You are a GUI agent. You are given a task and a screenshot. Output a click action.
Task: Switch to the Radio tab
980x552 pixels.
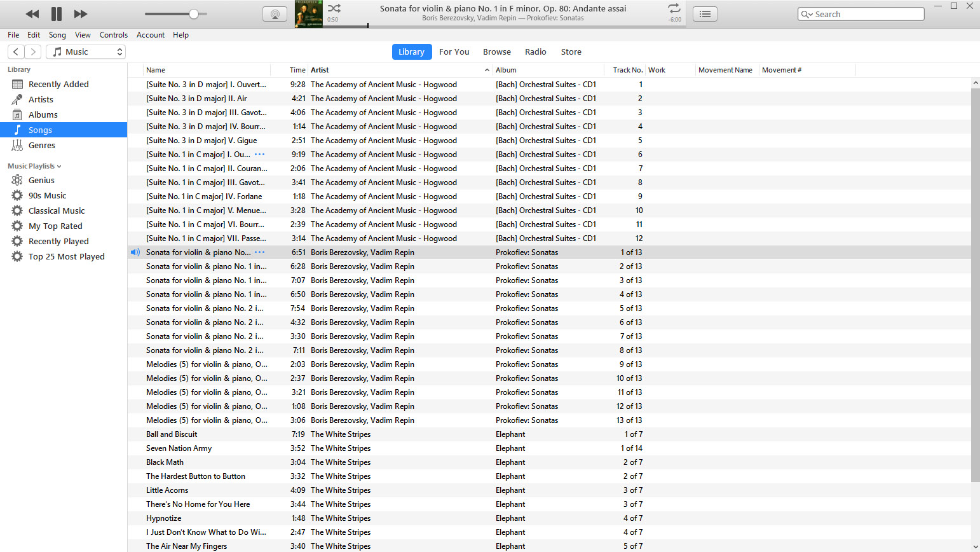(536, 52)
